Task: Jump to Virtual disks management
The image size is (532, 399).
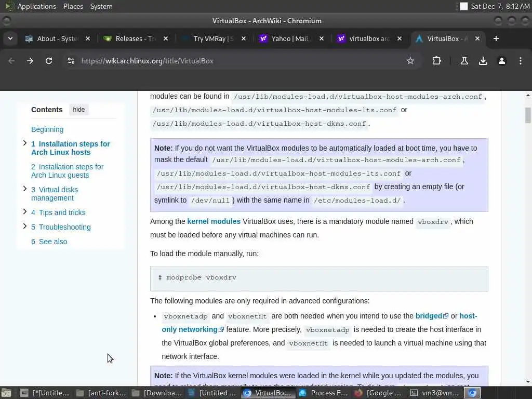Action: (x=54, y=194)
